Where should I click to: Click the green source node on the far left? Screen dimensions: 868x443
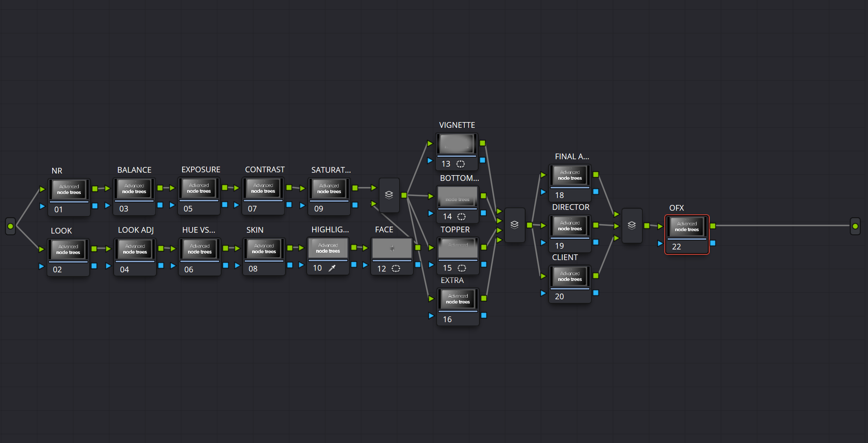(11, 226)
